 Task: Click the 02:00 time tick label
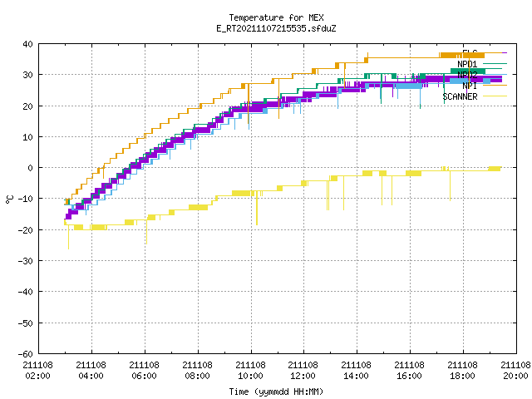click(37, 376)
